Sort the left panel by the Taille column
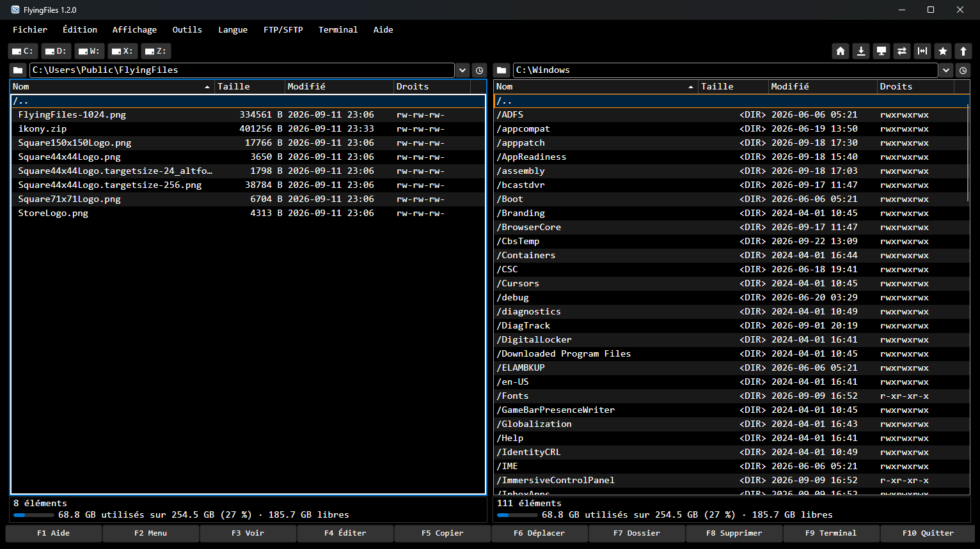 coord(249,87)
